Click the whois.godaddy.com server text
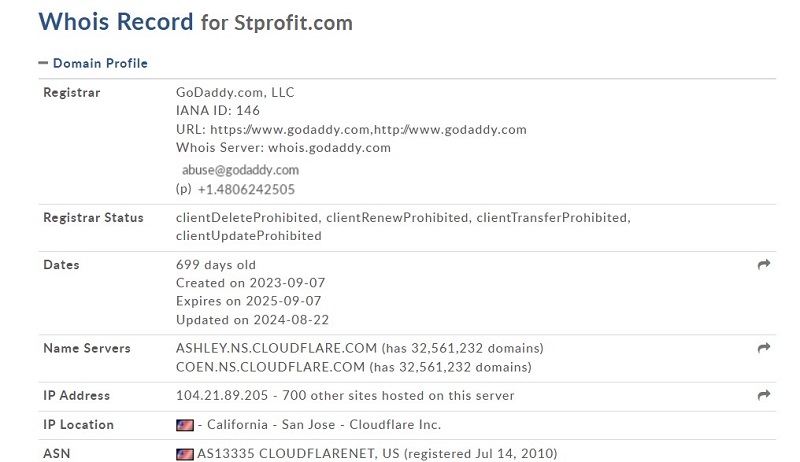The width and height of the screenshot is (800, 462). coord(329,148)
